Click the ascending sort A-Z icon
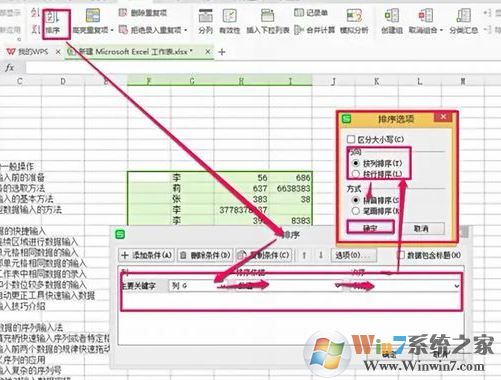The width and height of the screenshot is (501, 380). point(35,13)
